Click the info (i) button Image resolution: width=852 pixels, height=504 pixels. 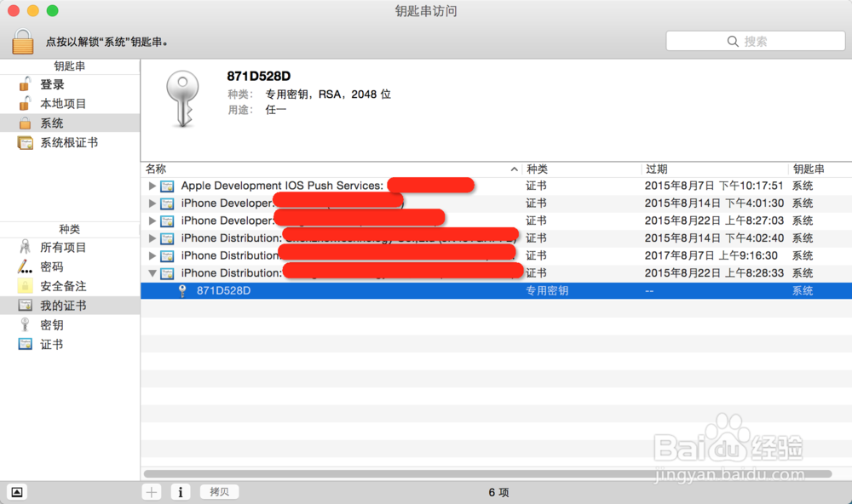click(x=181, y=492)
